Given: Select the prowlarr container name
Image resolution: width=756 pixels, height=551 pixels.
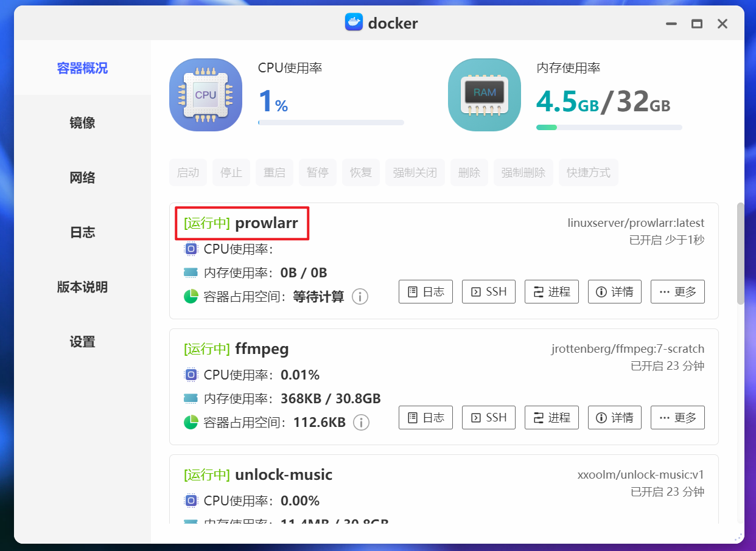Looking at the screenshot, I should point(267,223).
